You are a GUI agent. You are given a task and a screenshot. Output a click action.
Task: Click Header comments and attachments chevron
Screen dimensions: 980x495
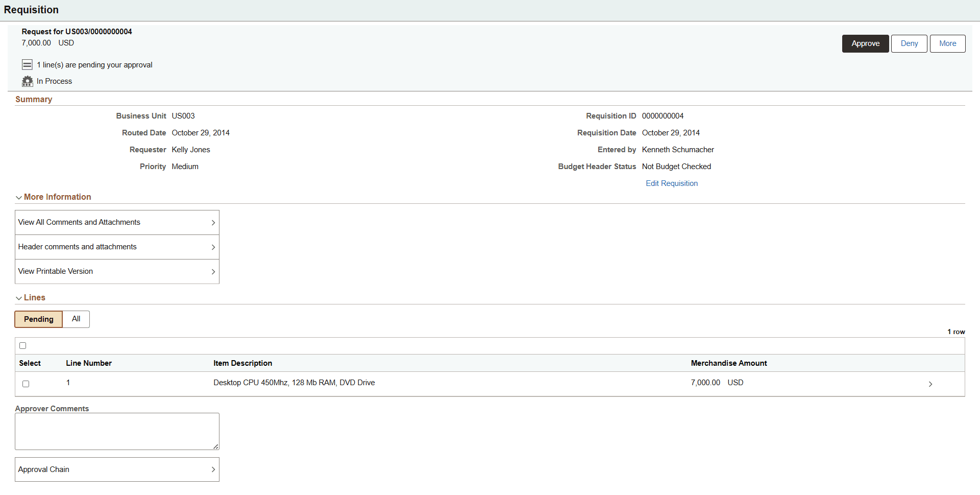213,247
